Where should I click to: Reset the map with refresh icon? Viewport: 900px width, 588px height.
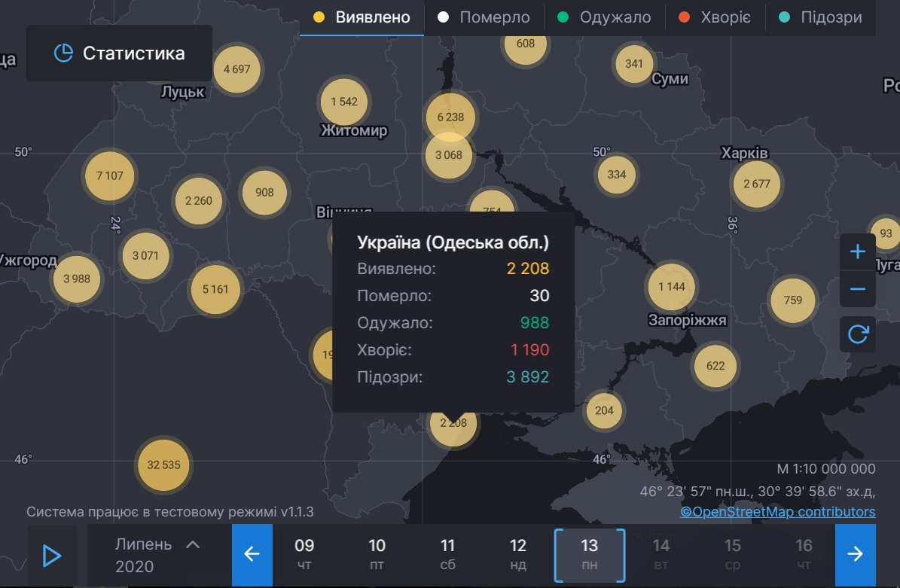point(857,334)
